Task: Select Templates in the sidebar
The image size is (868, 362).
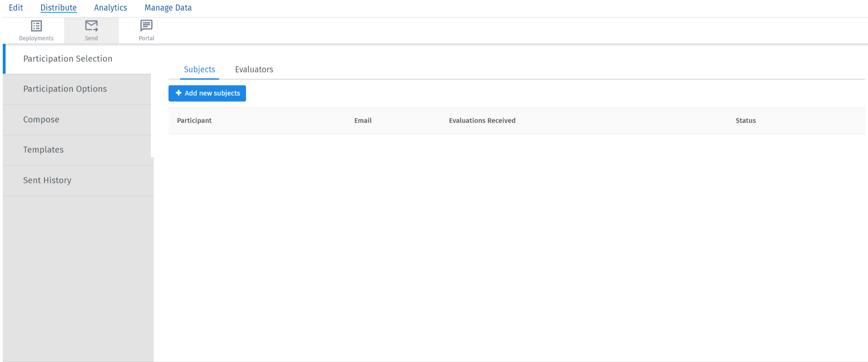Action: click(43, 150)
